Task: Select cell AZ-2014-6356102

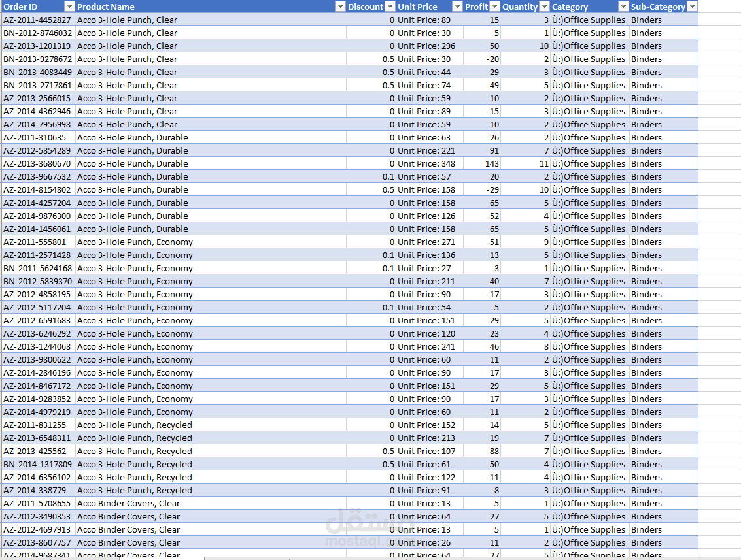Action: point(39,478)
